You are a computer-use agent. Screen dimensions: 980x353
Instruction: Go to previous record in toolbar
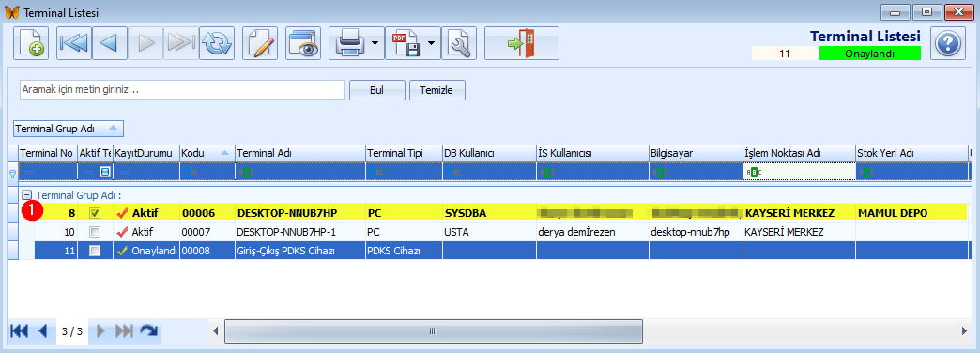(110, 43)
